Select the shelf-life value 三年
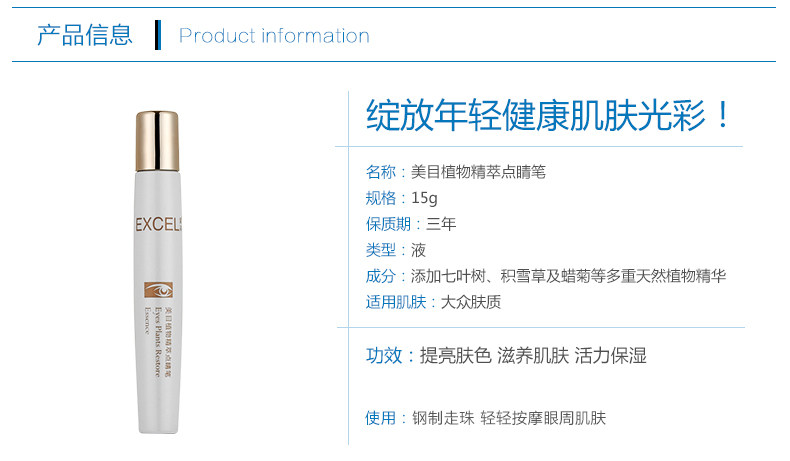The height and width of the screenshot is (461, 790). [x=441, y=224]
